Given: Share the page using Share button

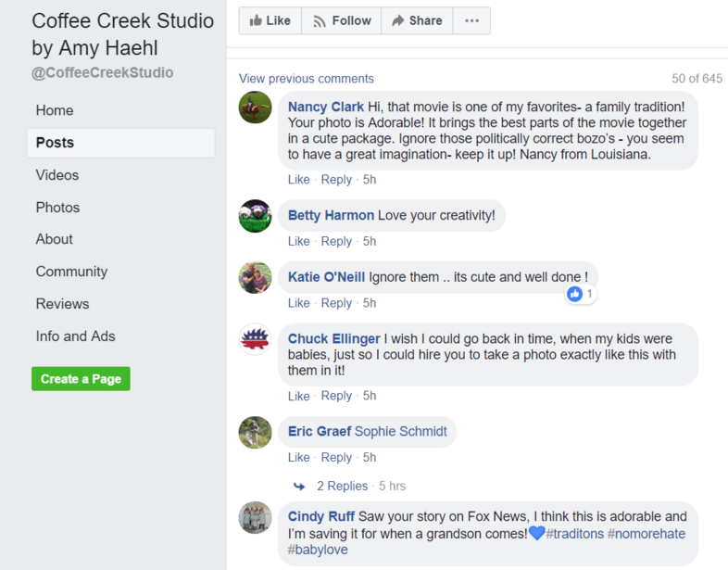Looking at the screenshot, I should [417, 21].
